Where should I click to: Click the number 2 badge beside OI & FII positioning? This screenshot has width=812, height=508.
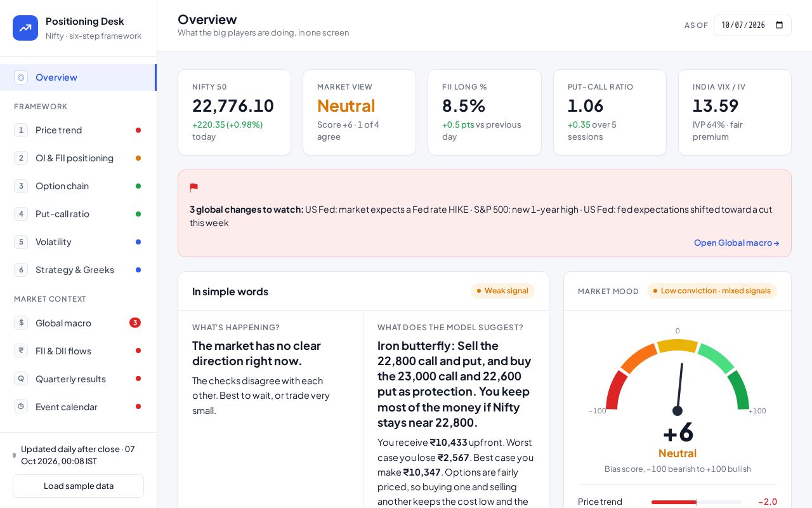(x=21, y=158)
